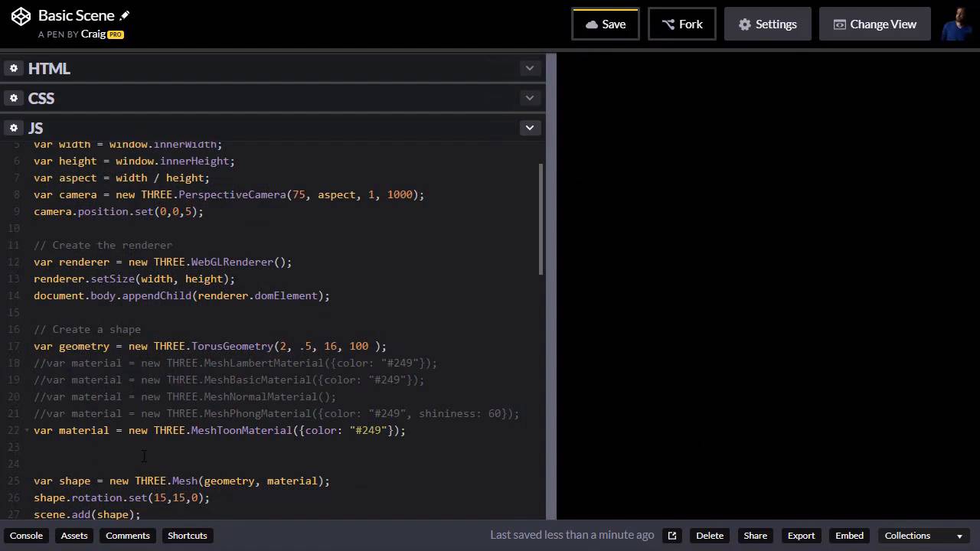Click the PRO badge
Image resolution: width=980 pixels, height=551 pixels.
tap(116, 34)
